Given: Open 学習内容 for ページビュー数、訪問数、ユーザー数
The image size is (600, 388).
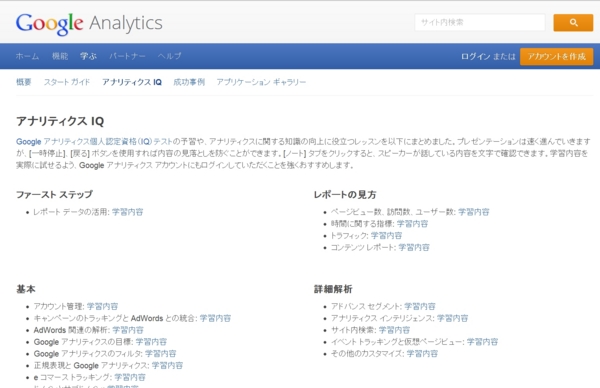Looking at the screenshot, I should (474, 212).
